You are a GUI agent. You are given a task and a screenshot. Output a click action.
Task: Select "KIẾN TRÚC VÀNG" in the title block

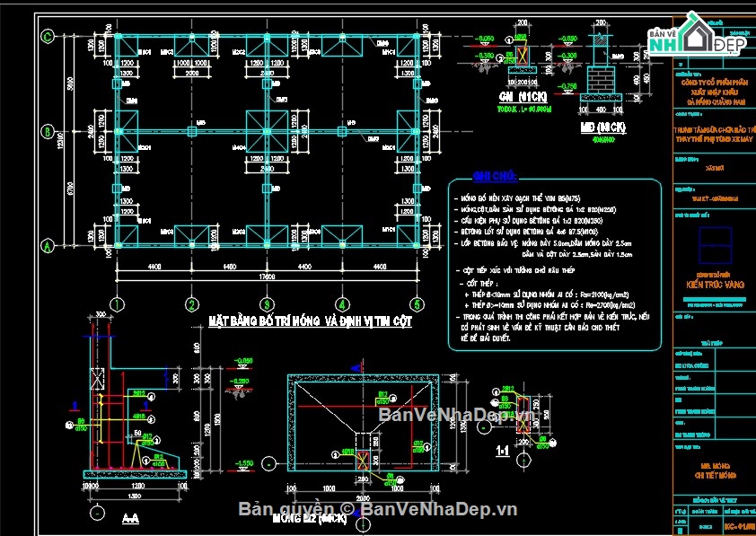click(715, 285)
